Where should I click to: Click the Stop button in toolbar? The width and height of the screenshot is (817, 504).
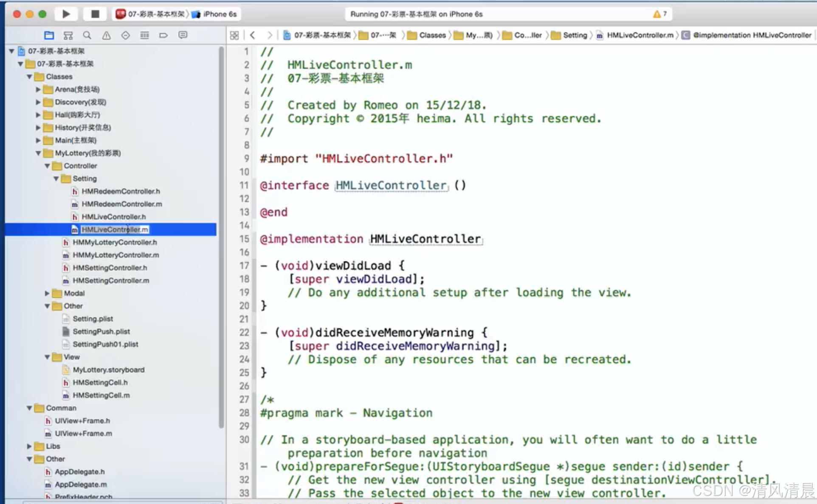point(95,14)
